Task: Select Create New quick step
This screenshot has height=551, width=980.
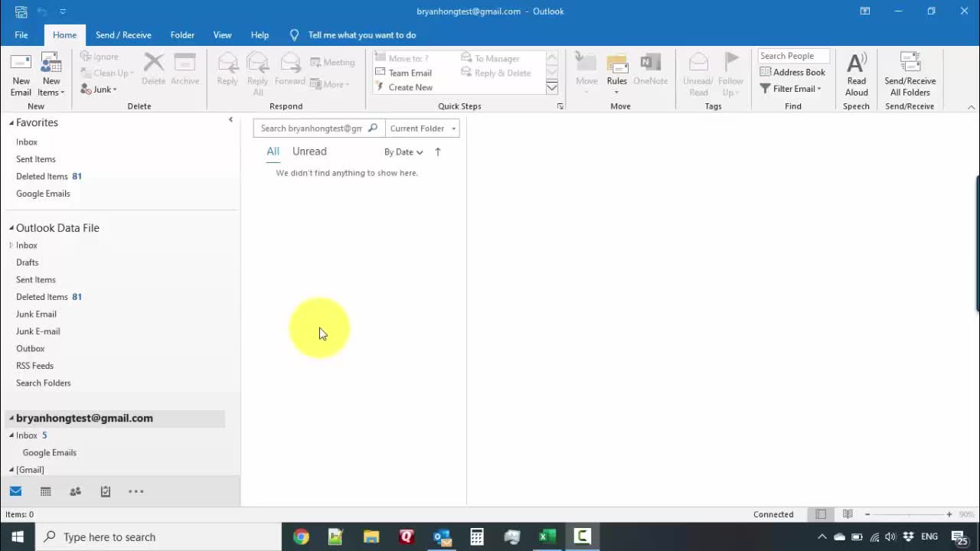Action: (x=410, y=87)
